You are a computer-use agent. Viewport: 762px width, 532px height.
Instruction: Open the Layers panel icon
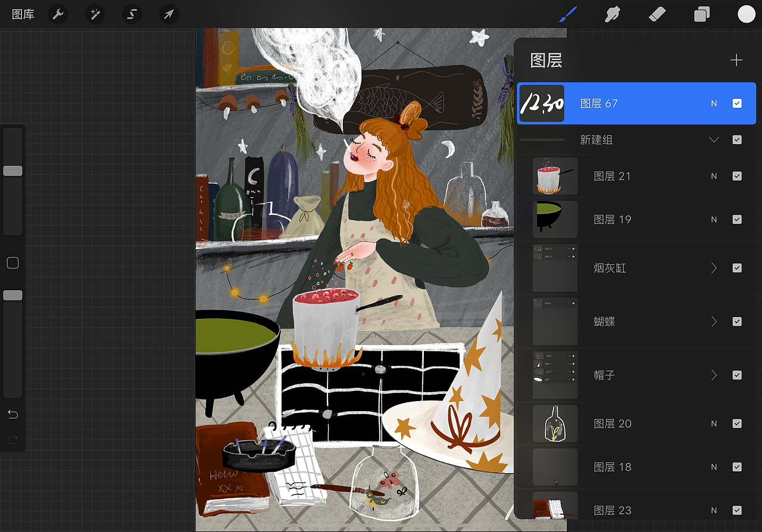(701, 14)
